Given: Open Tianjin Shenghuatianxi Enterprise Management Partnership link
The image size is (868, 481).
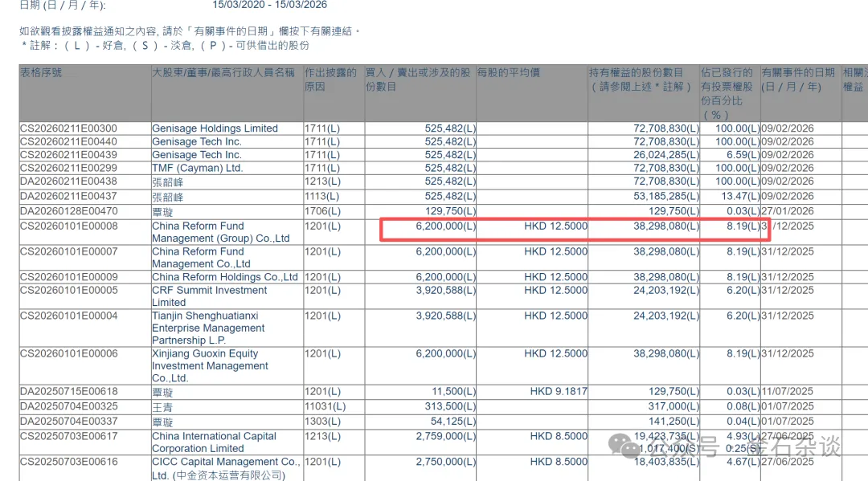Looking at the screenshot, I should (208, 328).
